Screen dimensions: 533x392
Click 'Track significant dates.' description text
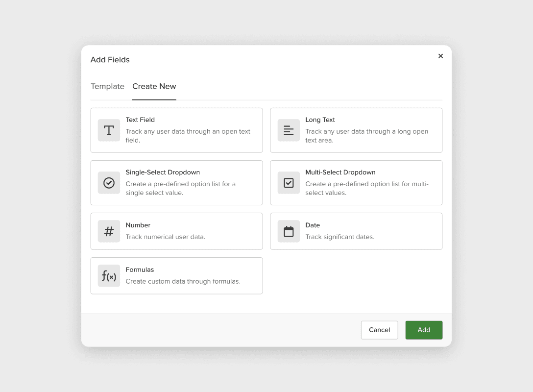339,237
